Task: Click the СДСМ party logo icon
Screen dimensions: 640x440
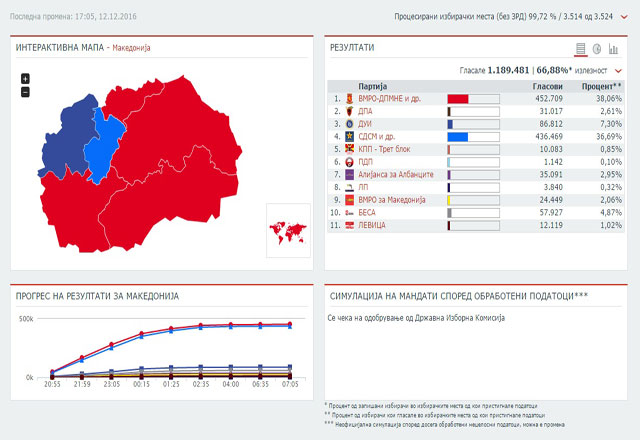Action: [349, 136]
